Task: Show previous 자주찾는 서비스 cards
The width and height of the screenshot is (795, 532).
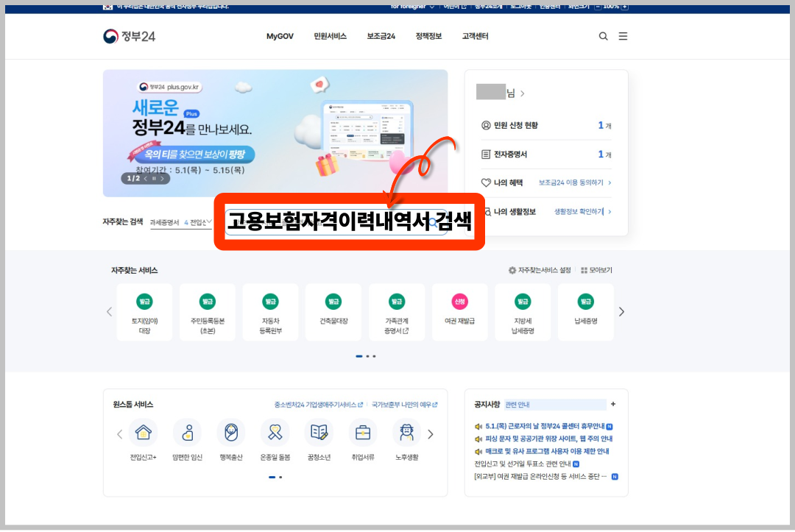Action: (109, 311)
